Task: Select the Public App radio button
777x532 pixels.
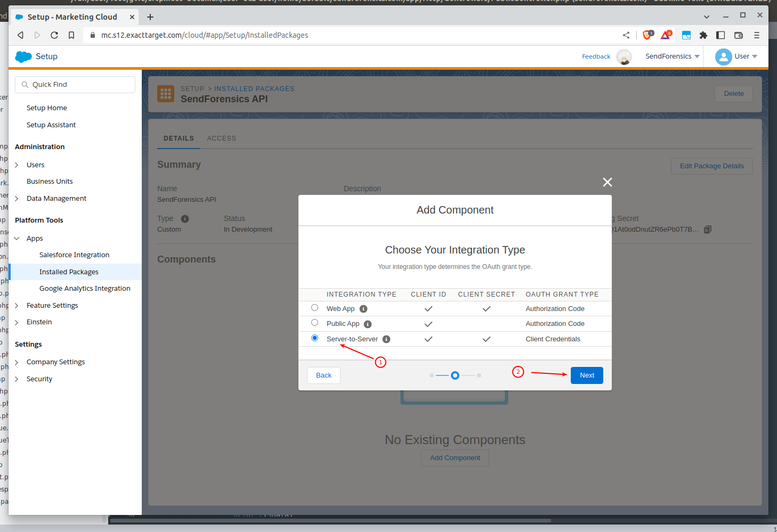Action: pyautogui.click(x=315, y=323)
